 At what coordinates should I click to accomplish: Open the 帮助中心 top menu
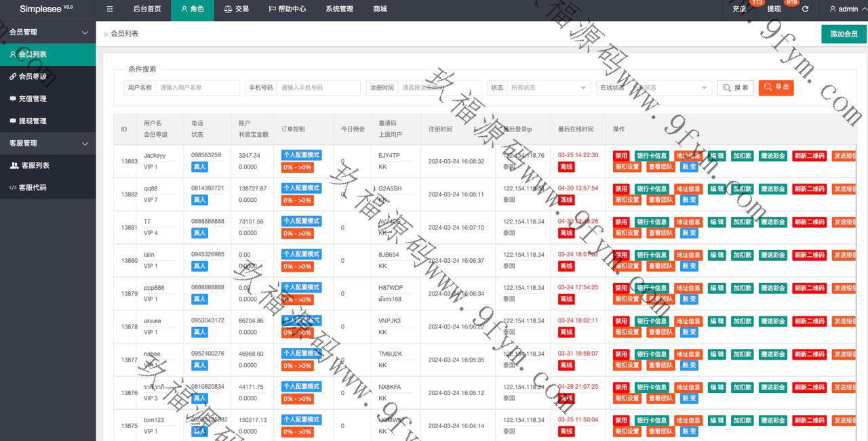287,9
